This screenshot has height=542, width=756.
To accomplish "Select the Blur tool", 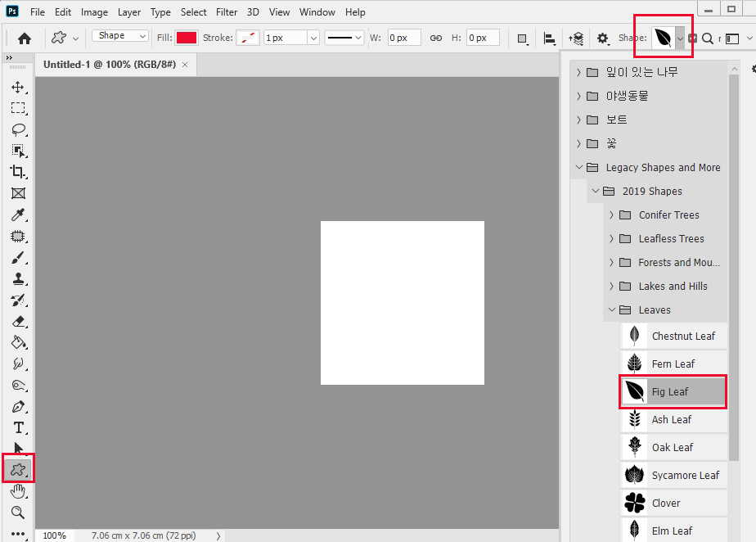I will [18, 364].
